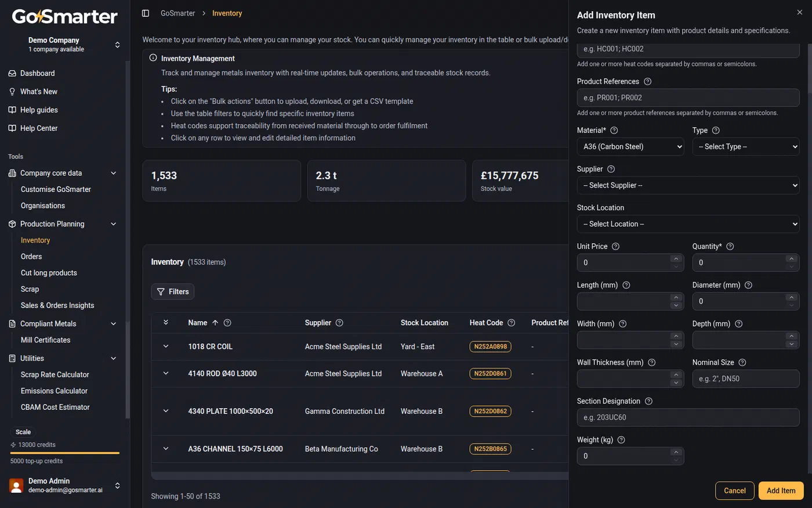Open the Filters button
Image resolution: width=812 pixels, height=508 pixels.
click(x=173, y=291)
